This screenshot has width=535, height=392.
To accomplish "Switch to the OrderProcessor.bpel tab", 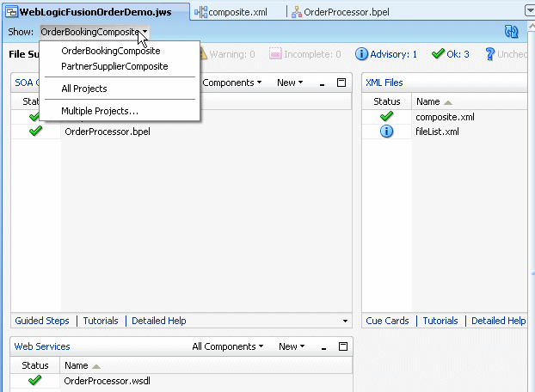I will coord(347,12).
